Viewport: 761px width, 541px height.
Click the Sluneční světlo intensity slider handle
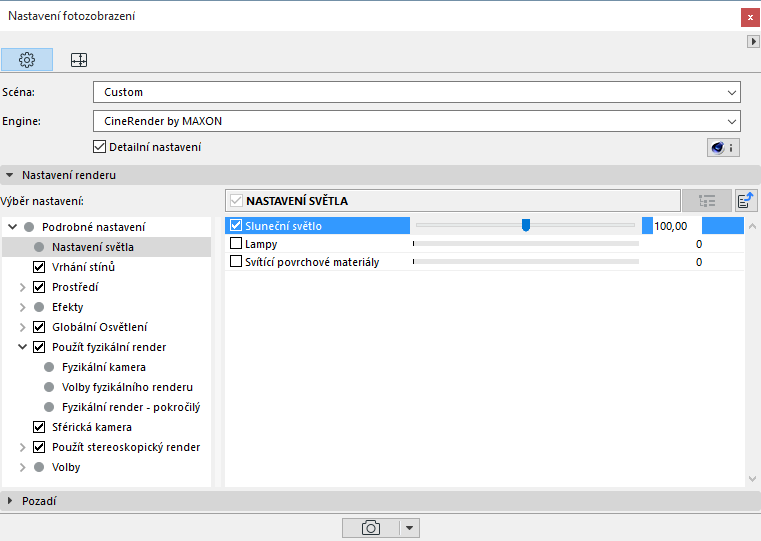[526, 225]
